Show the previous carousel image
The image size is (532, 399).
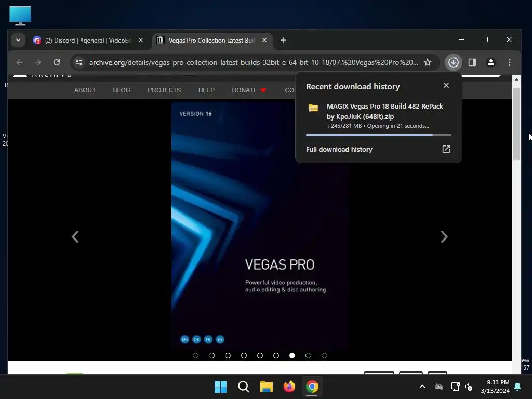(x=75, y=237)
